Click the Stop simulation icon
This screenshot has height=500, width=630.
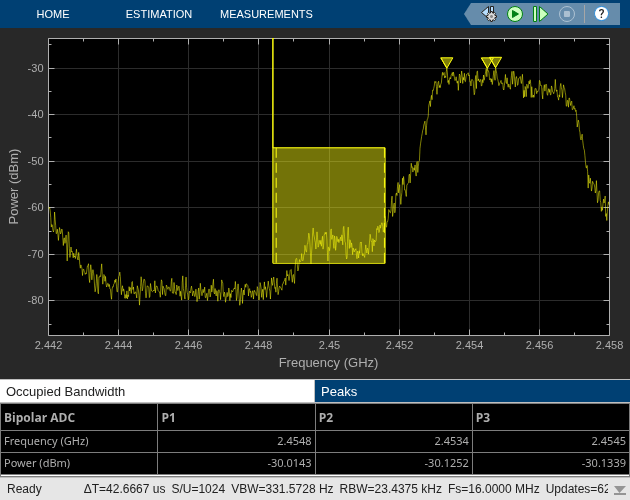[x=567, y=14]
